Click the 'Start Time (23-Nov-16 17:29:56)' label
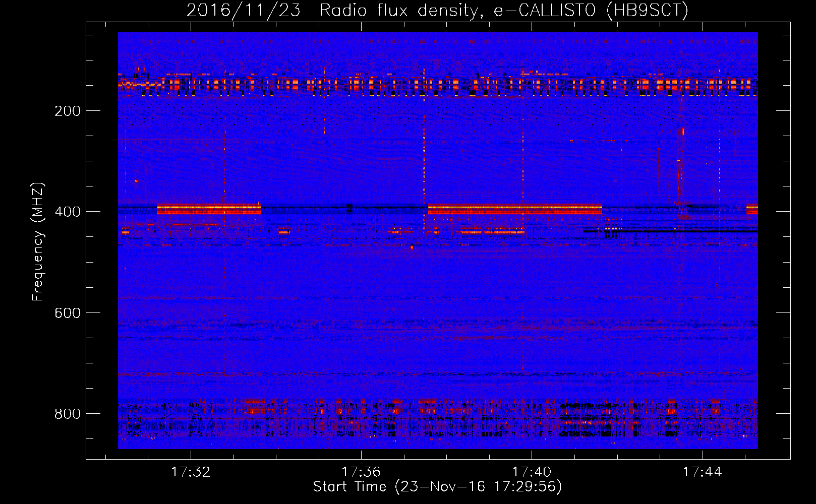The height and width of the screenshot is (504, 816). (x=437, y=487)
